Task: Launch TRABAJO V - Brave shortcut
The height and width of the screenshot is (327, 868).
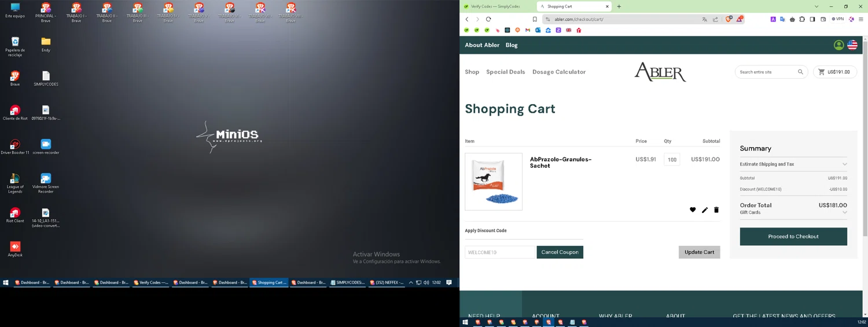Action: 198,13
